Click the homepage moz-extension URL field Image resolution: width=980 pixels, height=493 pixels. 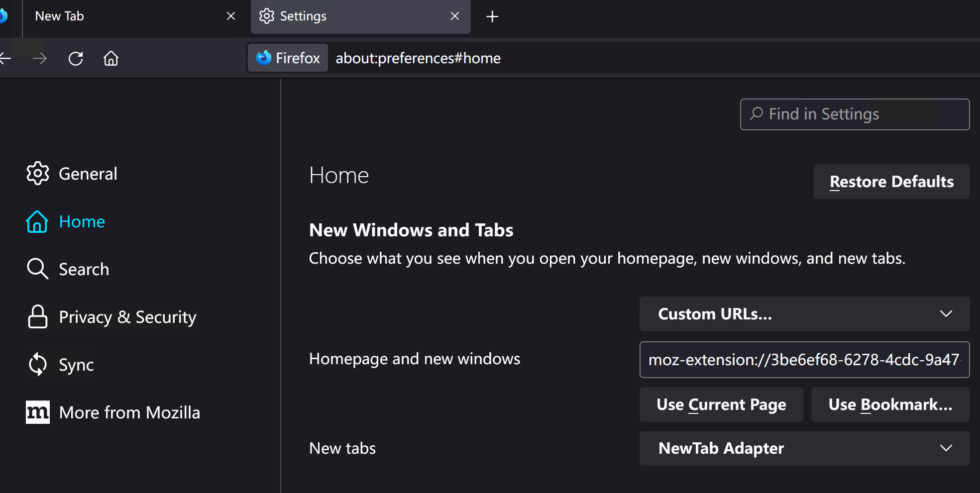tap(804, 360)
